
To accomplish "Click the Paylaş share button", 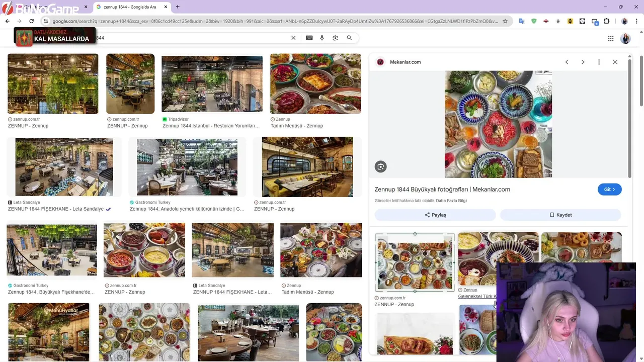I will coord(435,215).
